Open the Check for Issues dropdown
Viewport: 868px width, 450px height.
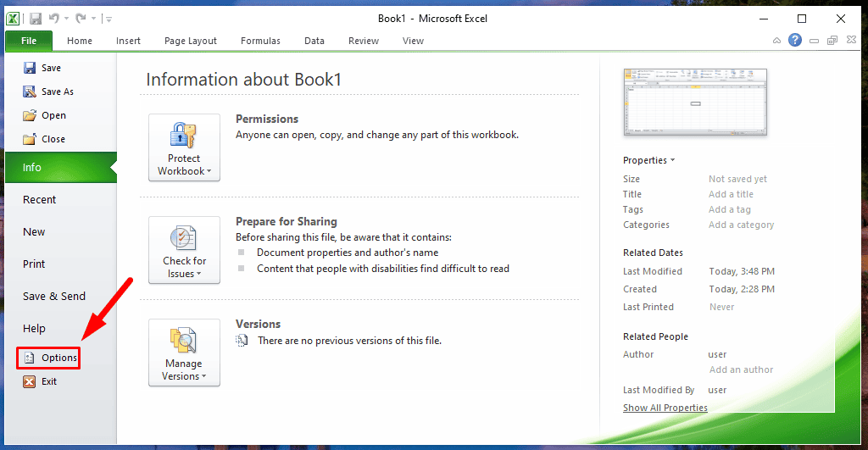point(184,250)
